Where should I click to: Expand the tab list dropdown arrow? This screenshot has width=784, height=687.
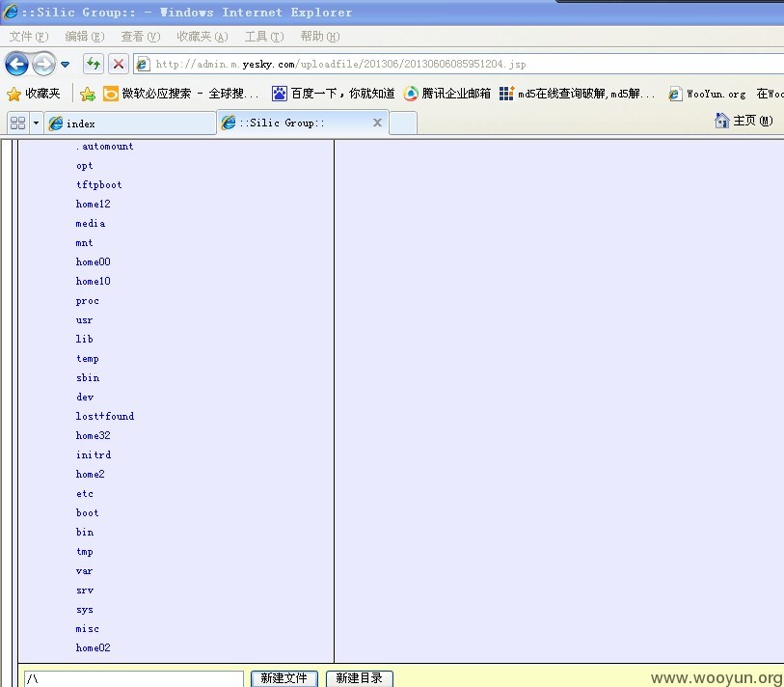[36, 123]
